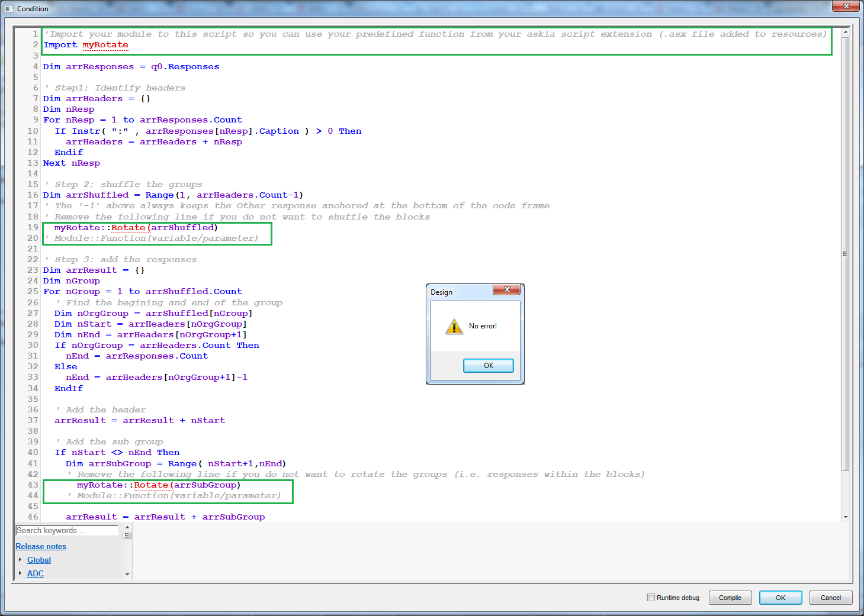
Task: Open the ADC keyword link
Action: click(x=36, y=574)
